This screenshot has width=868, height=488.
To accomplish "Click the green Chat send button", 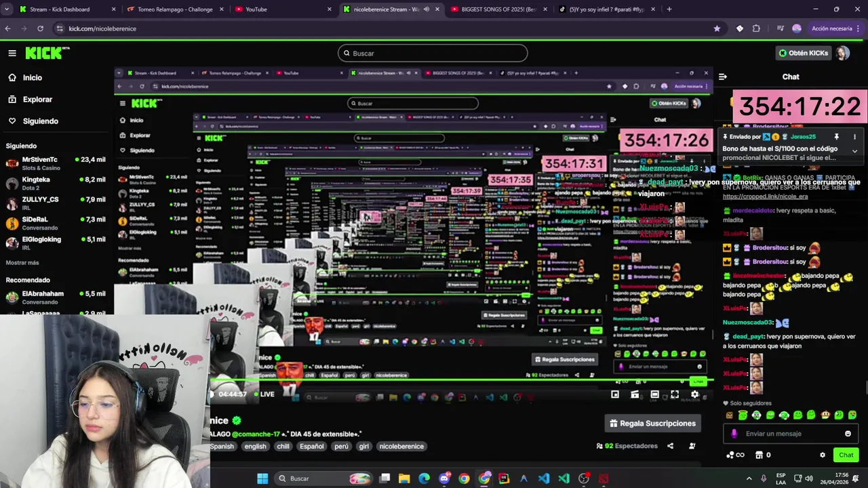I will tap(846, 455).
